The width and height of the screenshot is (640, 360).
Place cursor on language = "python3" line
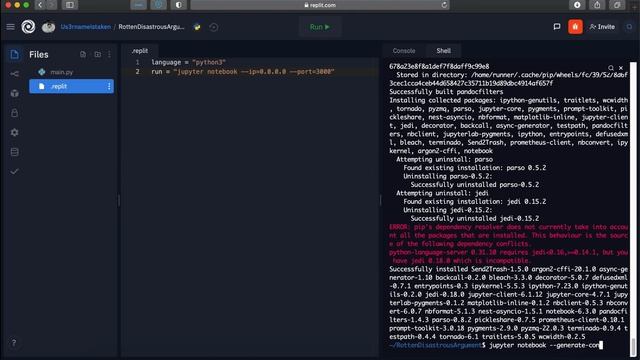pos(188,62)
